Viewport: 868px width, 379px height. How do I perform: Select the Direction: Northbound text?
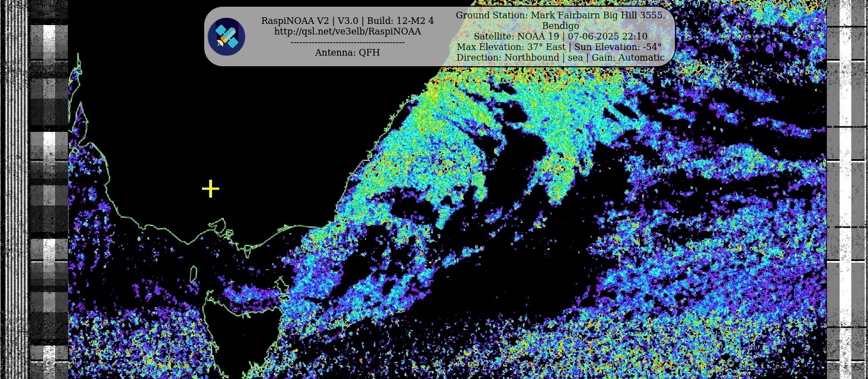(x=508, y=57)
